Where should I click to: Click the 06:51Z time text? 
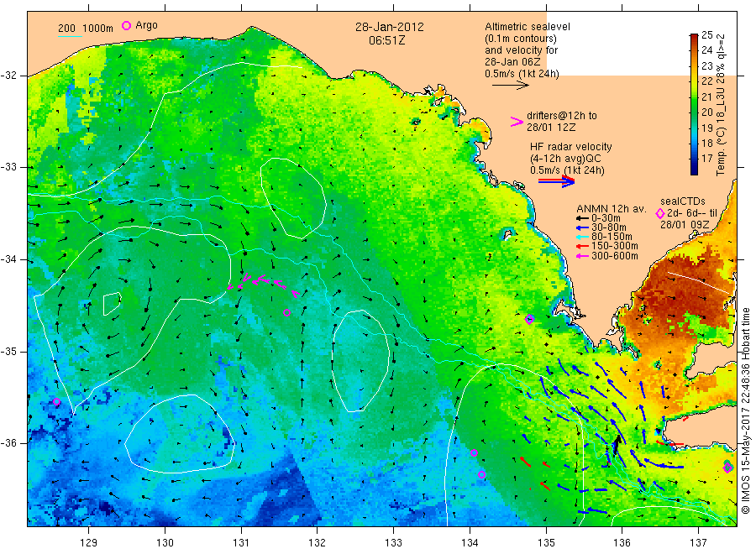click(x=386, y=40)
